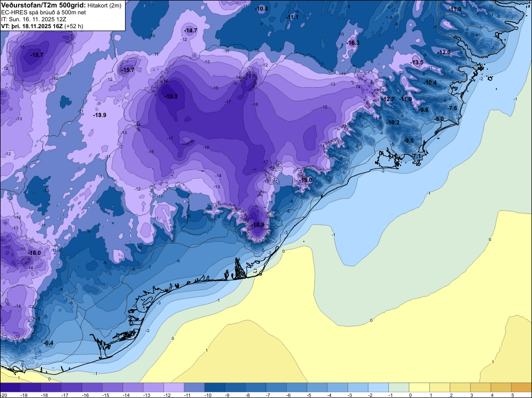The width and height of the screenshot is (532, 398).
Task: Click the -15.7 temperature label
Action: pos(128,70)
